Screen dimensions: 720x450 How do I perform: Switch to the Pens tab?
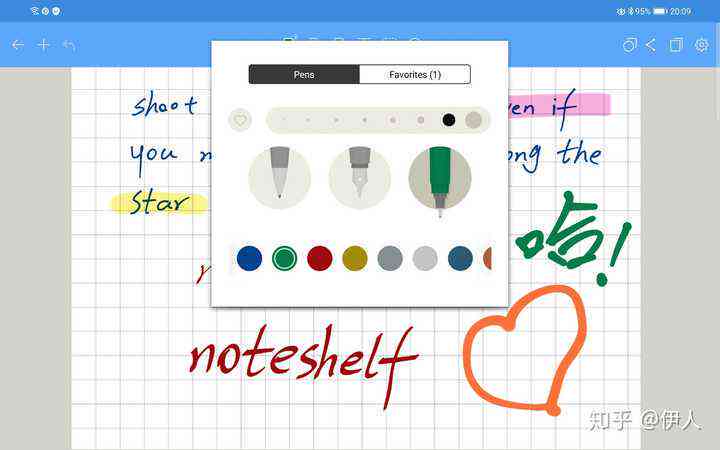click(x=304, y=74)
